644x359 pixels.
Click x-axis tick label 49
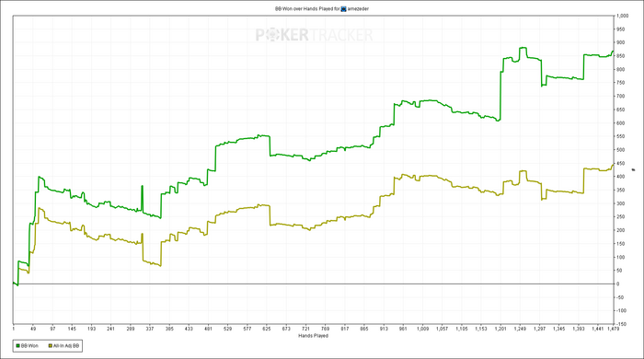tap(33, 329)
